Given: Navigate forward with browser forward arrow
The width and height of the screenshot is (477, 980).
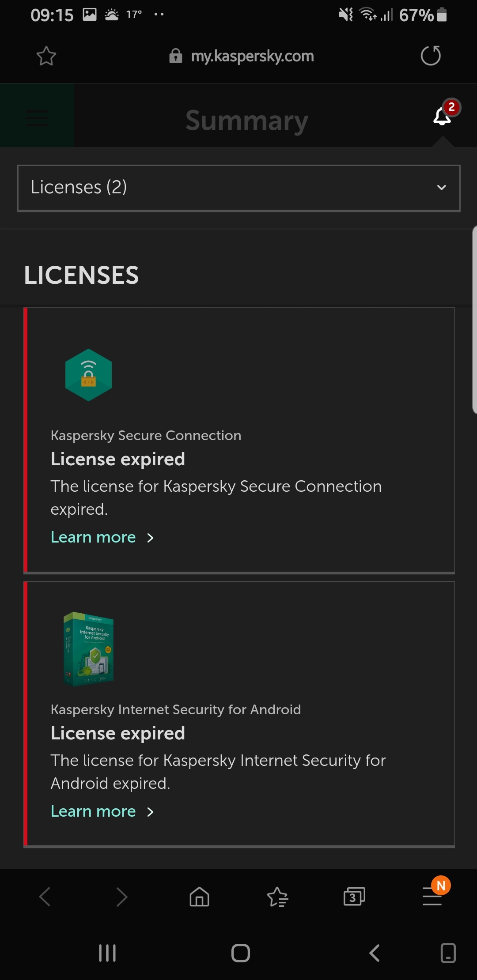Looking at the screenshot, I should (121, 897).
